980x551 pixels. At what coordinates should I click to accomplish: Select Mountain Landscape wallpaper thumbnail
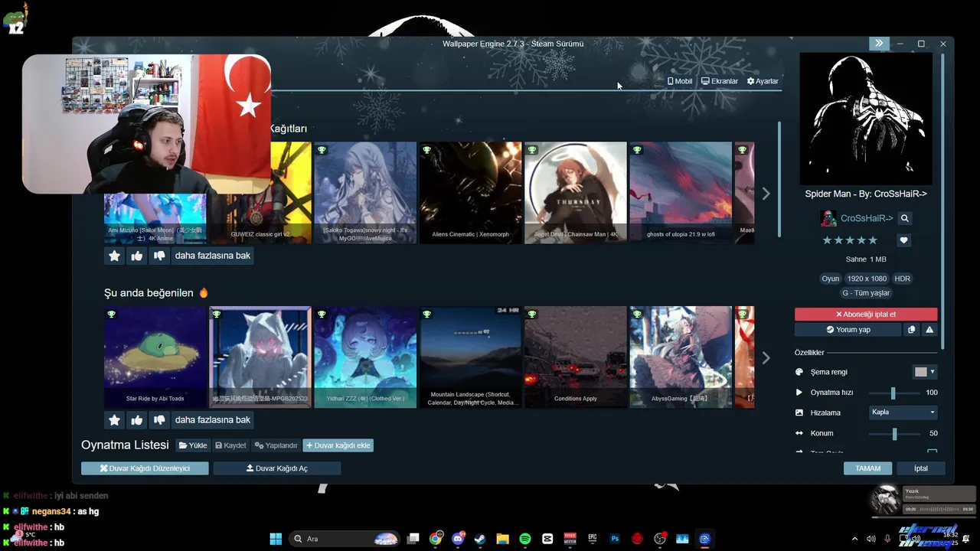click(470, 357)
